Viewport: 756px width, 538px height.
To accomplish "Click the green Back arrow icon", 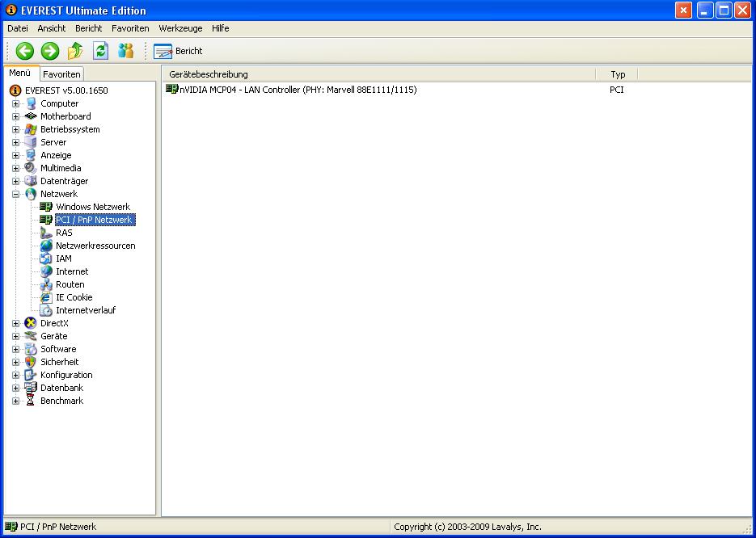I will coord(25,51).
